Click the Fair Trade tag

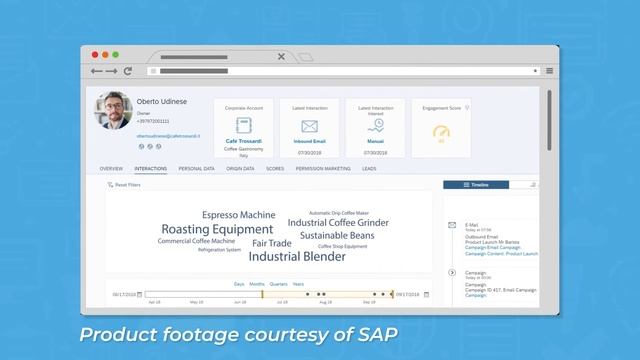[272, 243]
